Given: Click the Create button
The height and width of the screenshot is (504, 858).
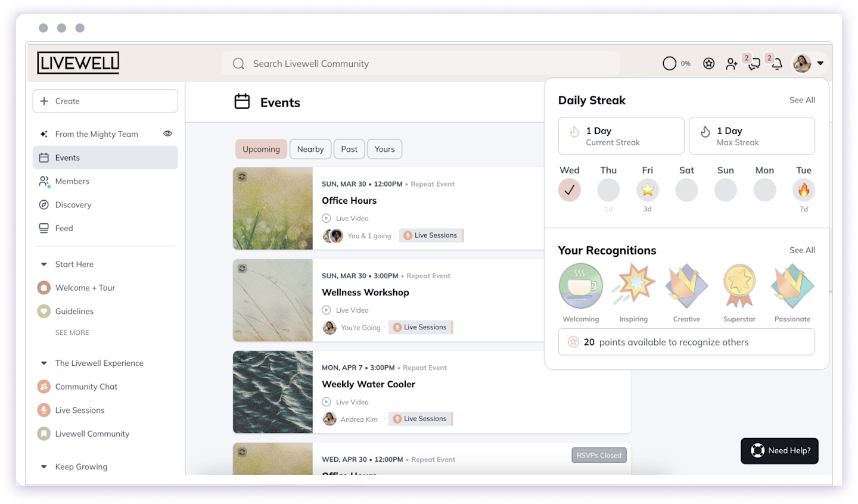Looking at the screenshot, I should click(105, 101).
